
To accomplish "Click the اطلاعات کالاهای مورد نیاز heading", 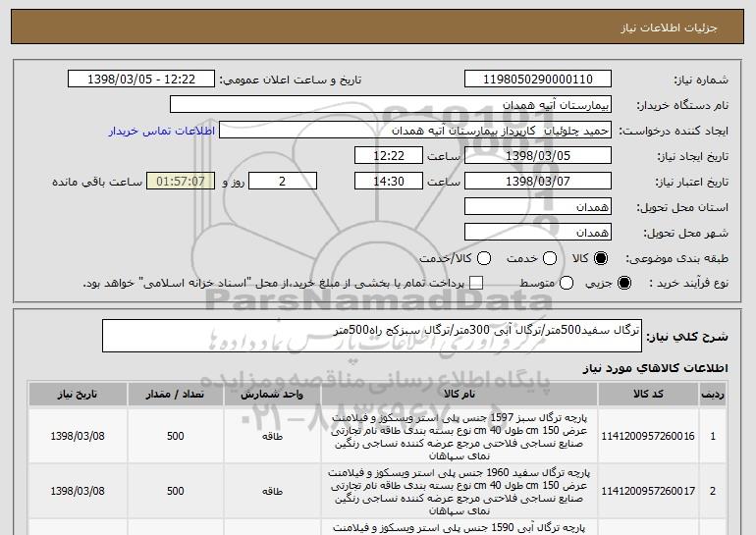I will [x=656, y=368].
